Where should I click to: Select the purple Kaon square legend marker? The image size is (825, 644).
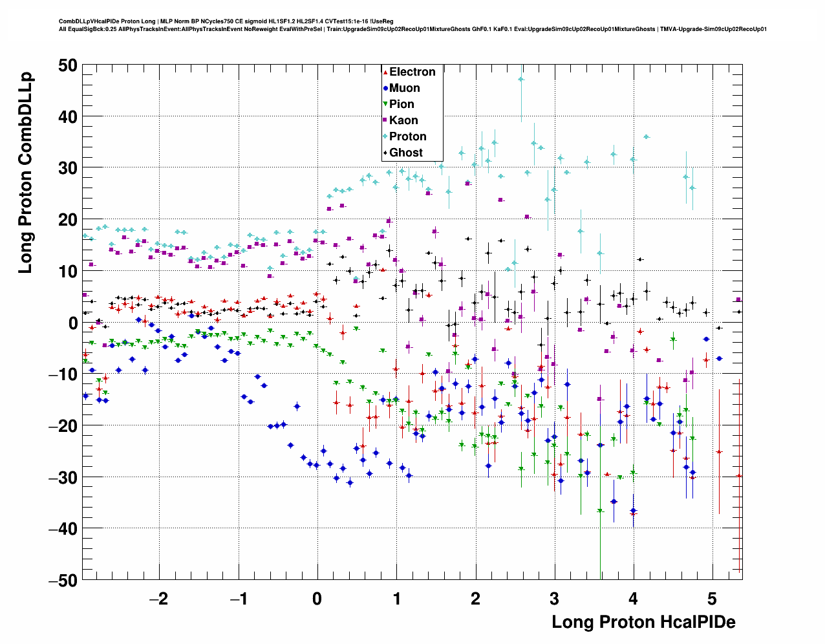[385, 120]
